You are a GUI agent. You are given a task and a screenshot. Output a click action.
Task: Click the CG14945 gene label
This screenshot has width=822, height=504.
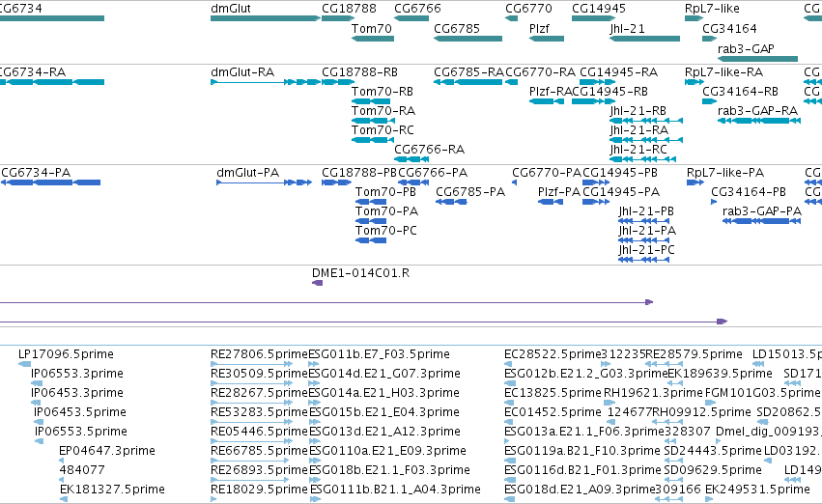(x=599, y=9)
